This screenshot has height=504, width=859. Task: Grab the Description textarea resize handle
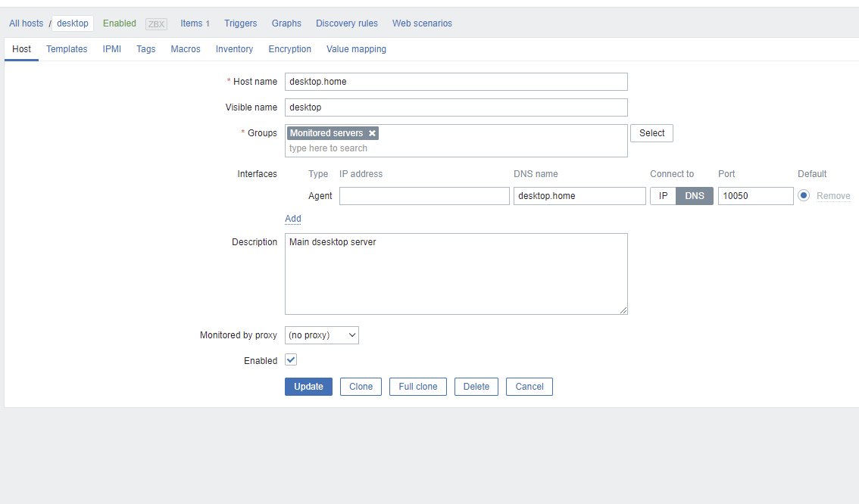(x=623, y=310)
